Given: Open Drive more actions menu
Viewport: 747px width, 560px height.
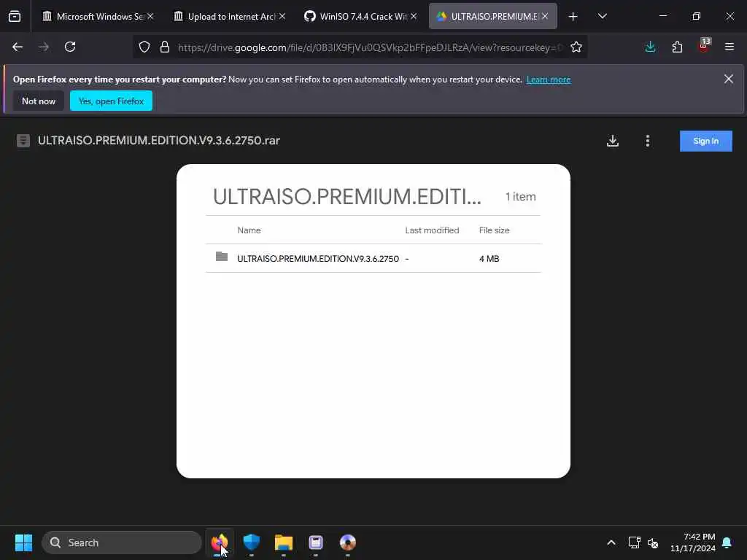Looking at the screenshot, I should [x=648, y=141].
